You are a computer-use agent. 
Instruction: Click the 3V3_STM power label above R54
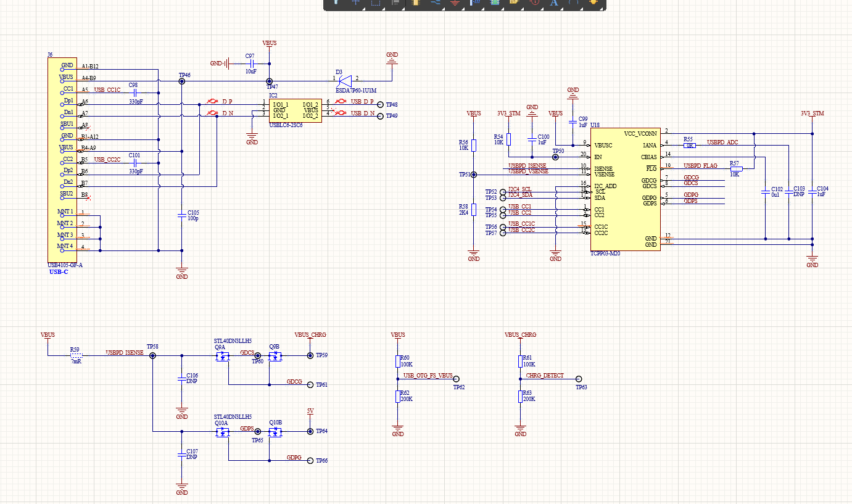pos(508,114)
